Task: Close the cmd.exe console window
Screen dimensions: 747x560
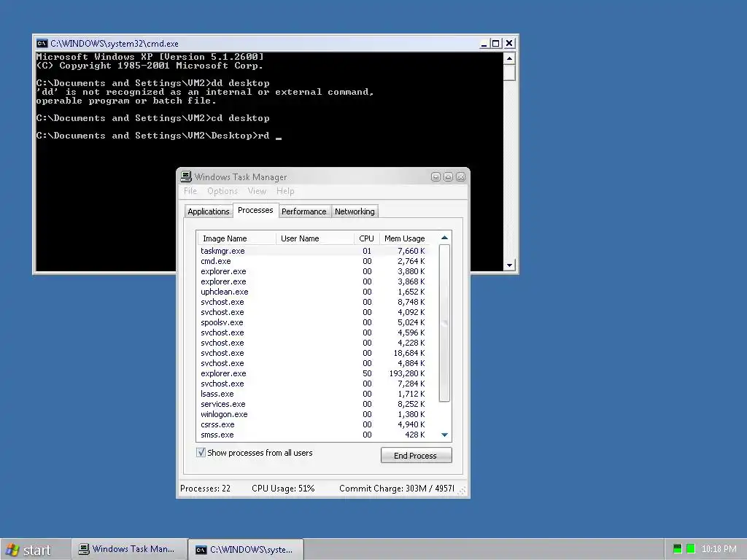Action: [x=509, y=43]
